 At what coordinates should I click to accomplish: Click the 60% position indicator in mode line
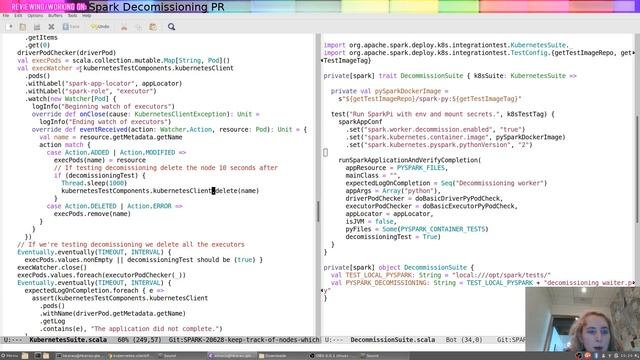pos(123,340)
